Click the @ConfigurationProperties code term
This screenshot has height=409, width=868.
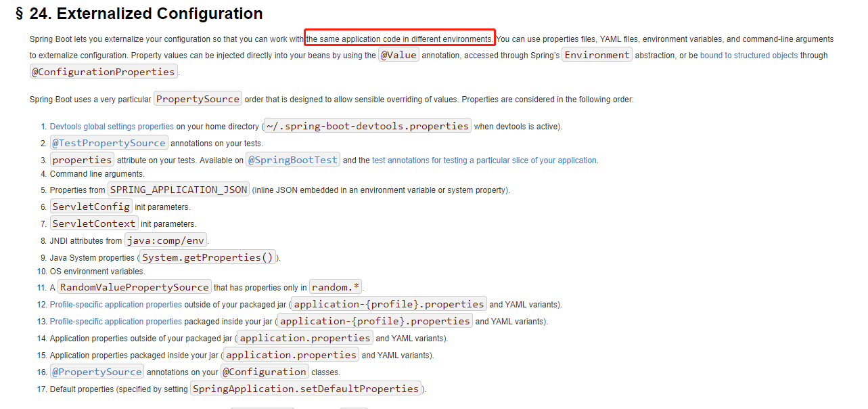point(104,71)
